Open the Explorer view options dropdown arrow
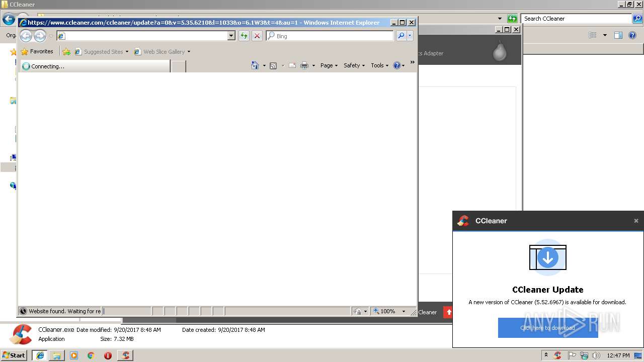 (x=605, y=35)
